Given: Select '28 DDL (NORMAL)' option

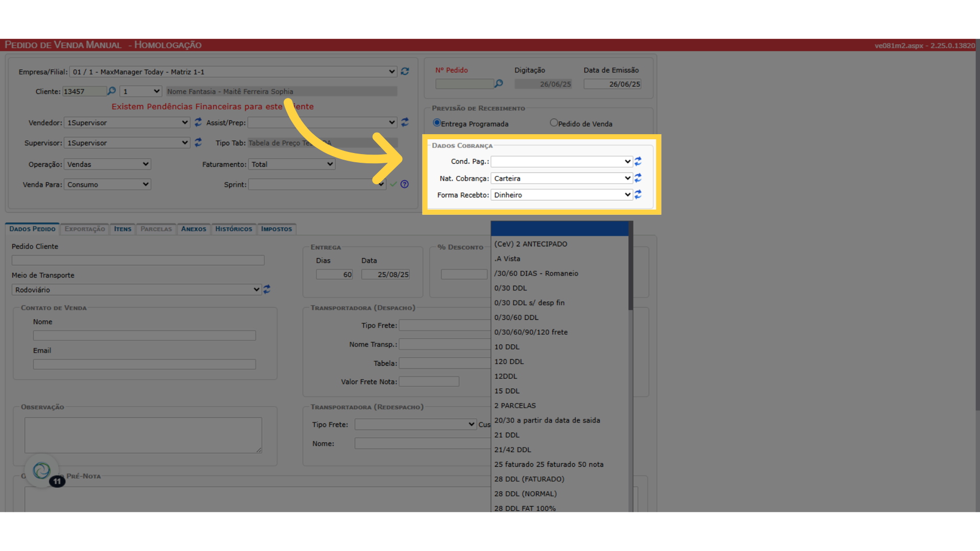Looking at the screenshot, I should click(x=559, y=494).
